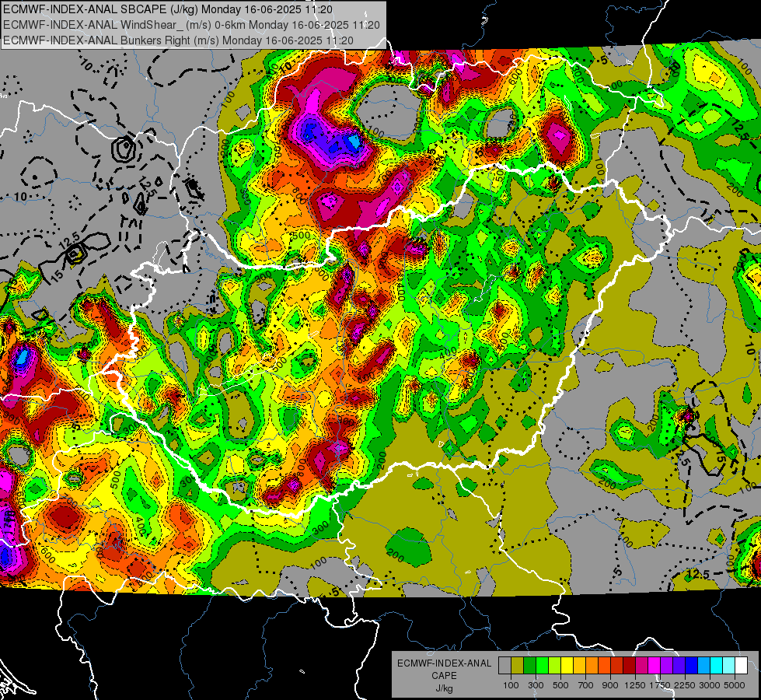The image size is (761, 700).
Task: Click the legend scale value 700
Action: (586, 685)
